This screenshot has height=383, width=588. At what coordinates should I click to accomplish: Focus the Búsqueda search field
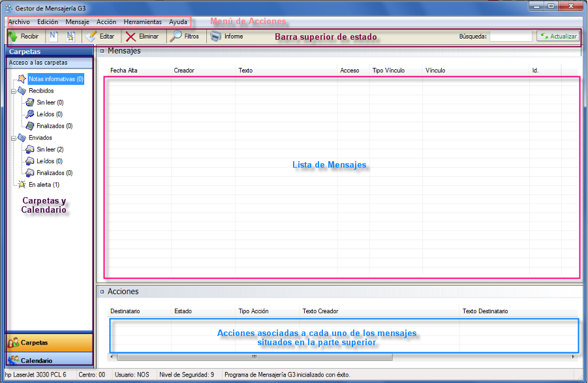tap(511, 37)
